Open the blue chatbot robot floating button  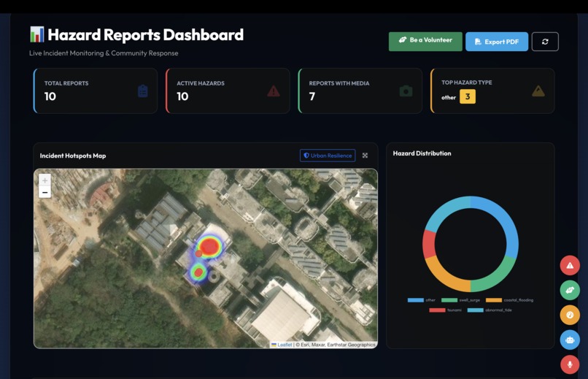click(570, 340)
